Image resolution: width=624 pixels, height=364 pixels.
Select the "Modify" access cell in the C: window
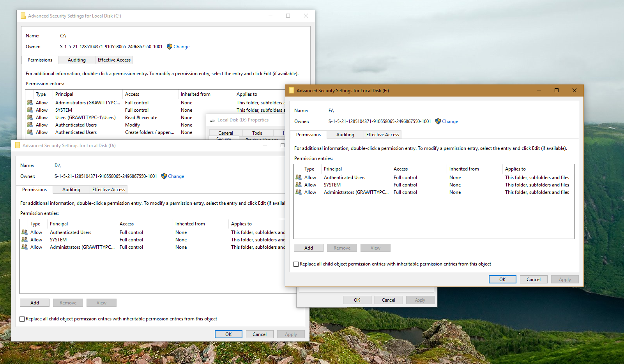coord(133,125)
